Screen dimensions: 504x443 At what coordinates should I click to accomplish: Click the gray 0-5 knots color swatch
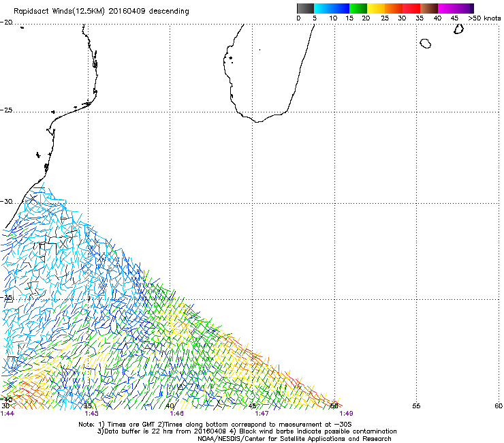305,8
